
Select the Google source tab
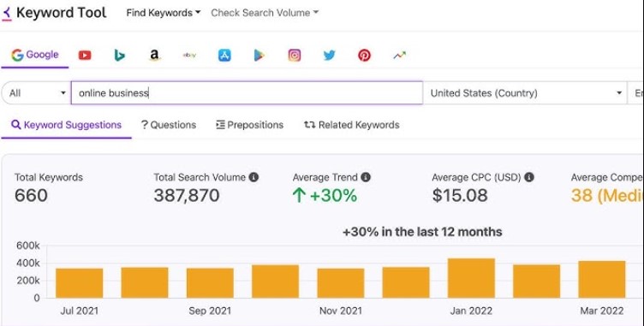pos(35,55)
